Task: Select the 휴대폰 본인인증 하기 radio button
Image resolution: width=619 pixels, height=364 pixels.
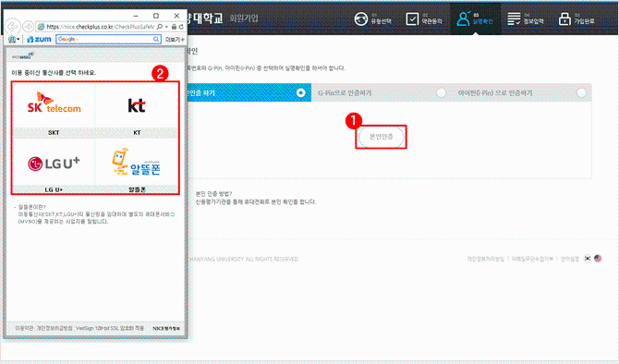Action: point(301,92)
